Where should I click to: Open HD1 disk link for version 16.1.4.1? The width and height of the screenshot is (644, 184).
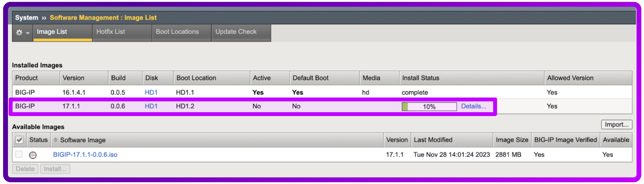[151, 93]
